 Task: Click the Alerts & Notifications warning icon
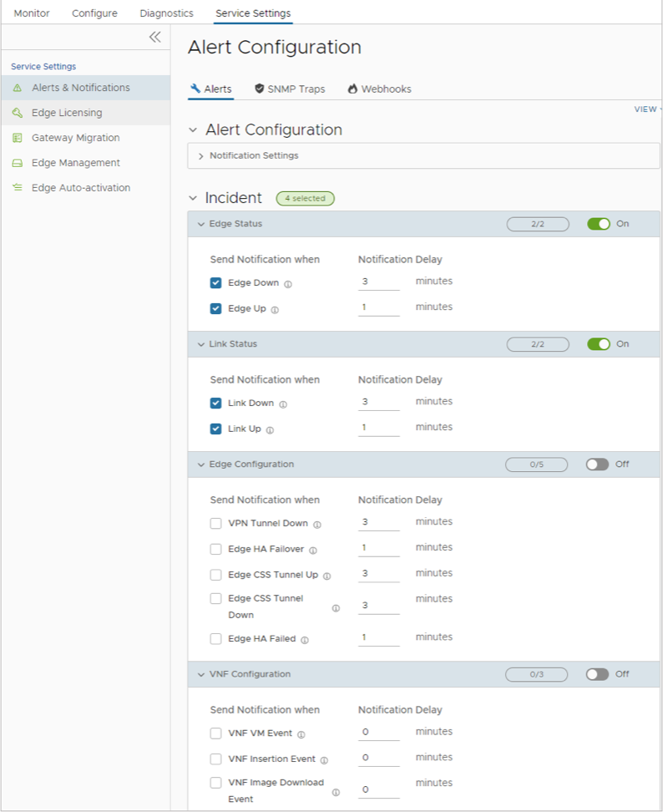[x=18, y=88]
